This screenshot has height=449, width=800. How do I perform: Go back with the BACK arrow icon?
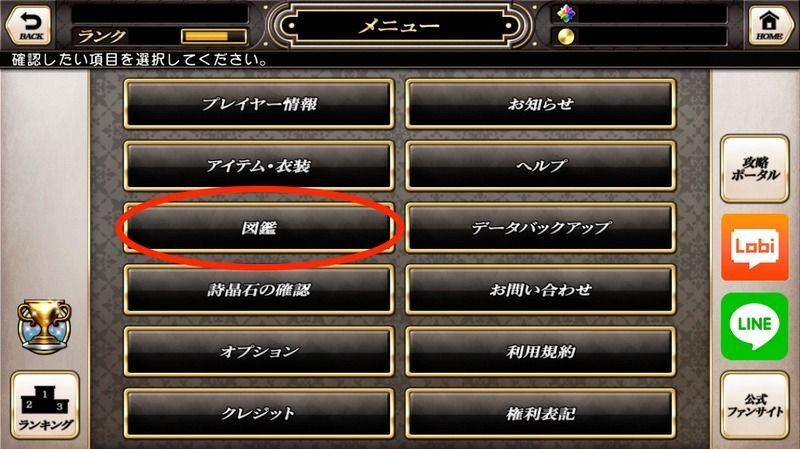(x=29, y=24)
